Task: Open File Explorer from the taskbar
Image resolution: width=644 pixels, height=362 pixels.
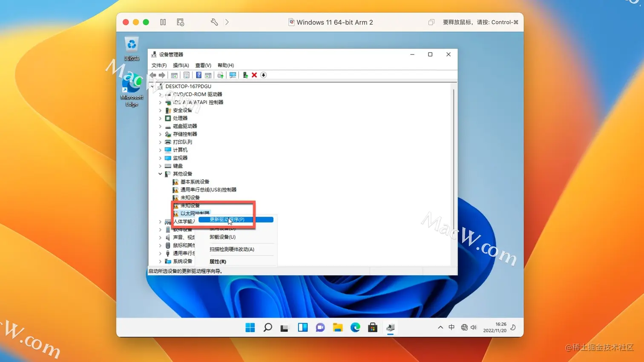Action: coord(338,327)
